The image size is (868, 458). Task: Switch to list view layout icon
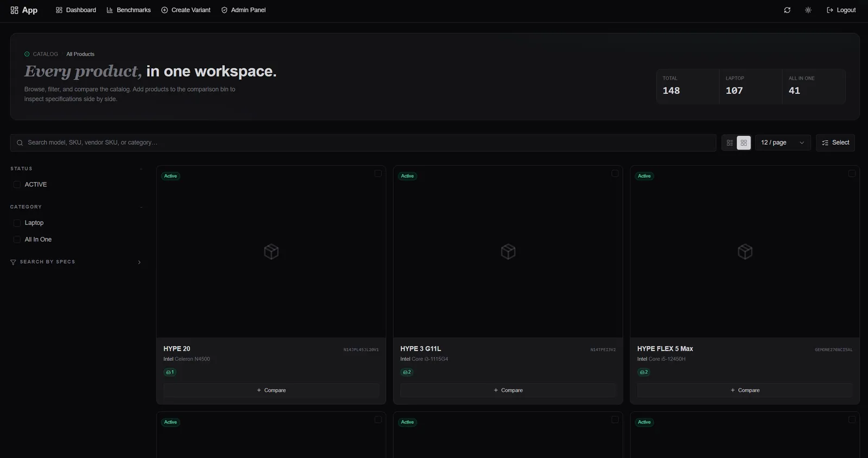coord(730,143)
